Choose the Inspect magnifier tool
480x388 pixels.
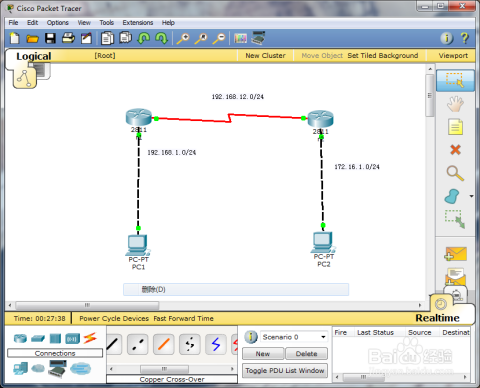click(455, 173)
